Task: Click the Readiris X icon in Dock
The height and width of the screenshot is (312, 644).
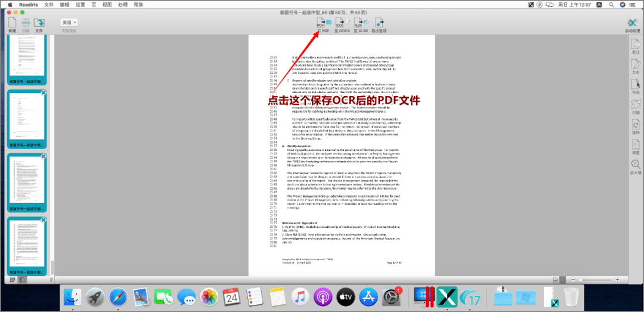Action: (447, 297)
